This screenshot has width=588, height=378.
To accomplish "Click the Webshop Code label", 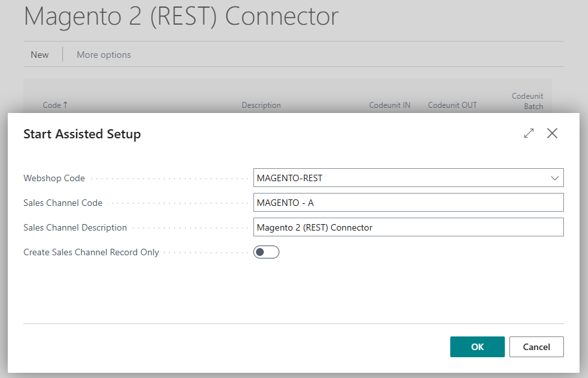I will click(x=54, y=178).
